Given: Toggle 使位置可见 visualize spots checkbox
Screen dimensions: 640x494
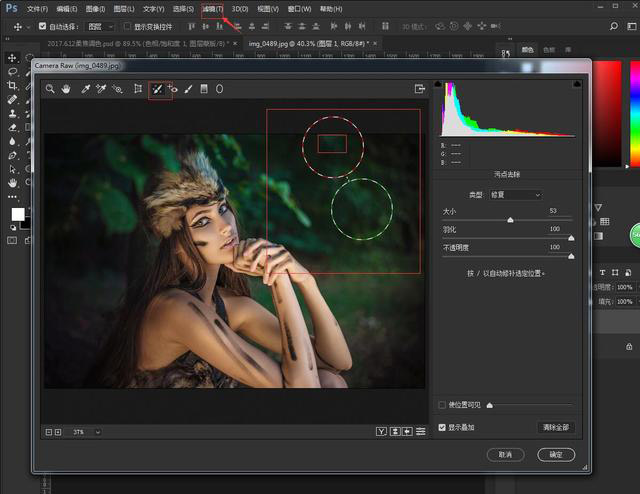Looking at the screenshot, I should pyautogui.click(x=442, y=405).
